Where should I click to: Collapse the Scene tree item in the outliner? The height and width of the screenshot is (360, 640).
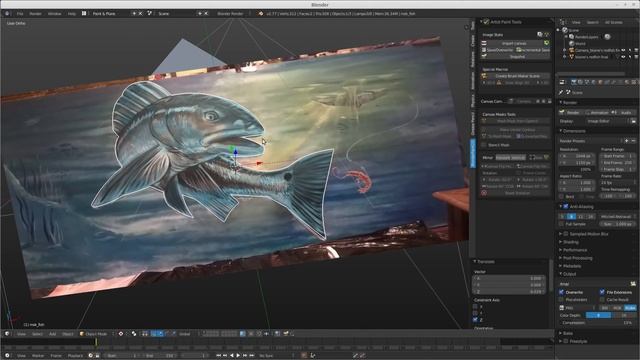tap(559, 30)
